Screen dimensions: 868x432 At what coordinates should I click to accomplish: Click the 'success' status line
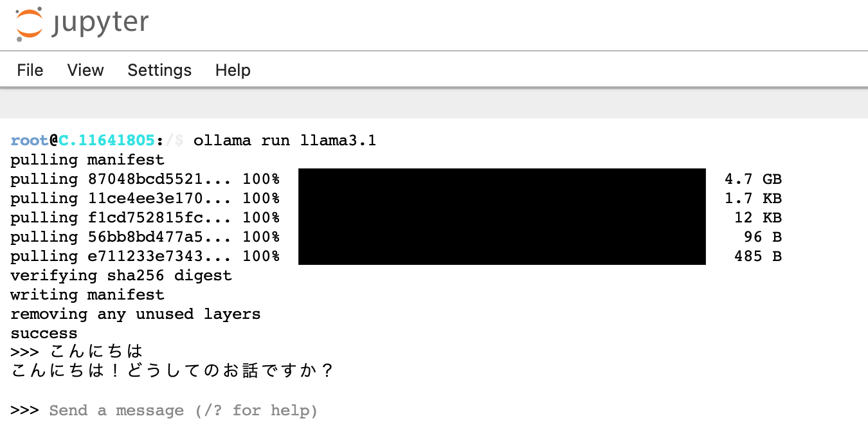point(44,333)
